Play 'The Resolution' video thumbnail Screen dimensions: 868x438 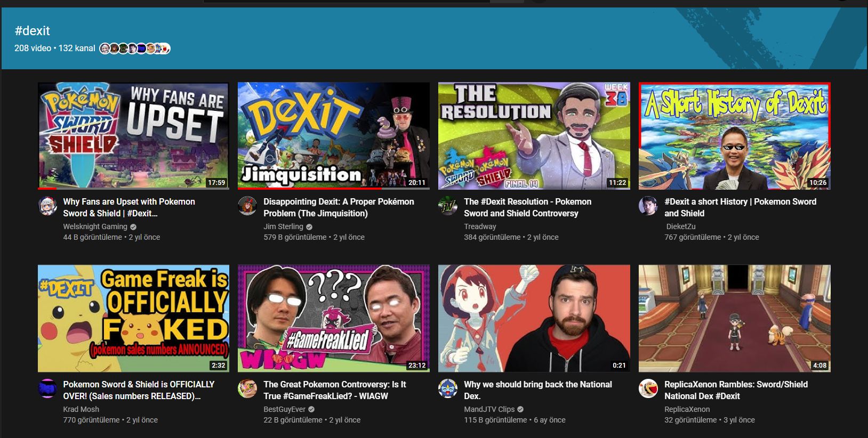pyautogui.click(x=534, y=135)
